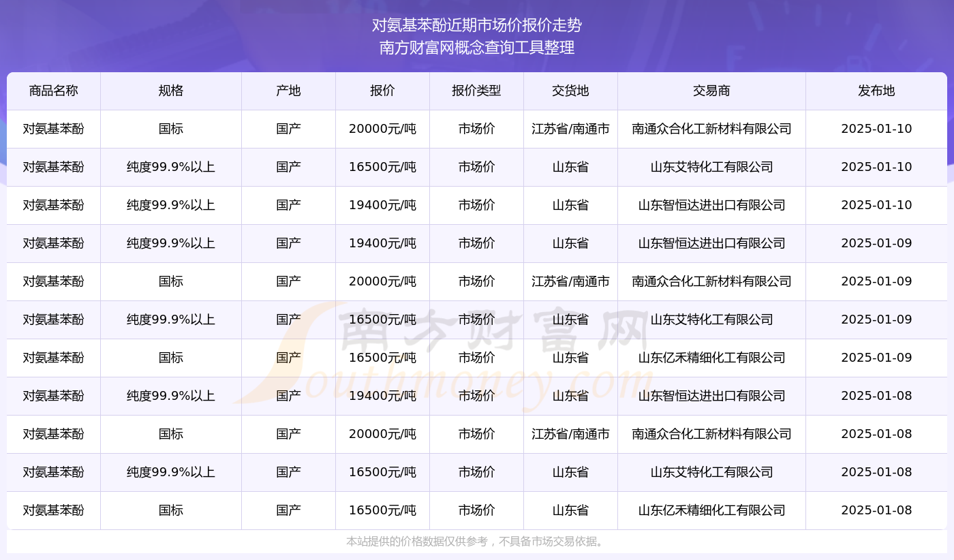Click the 产地 column header
This screenshot has width=954, height=560.
[x=288, y=91]
